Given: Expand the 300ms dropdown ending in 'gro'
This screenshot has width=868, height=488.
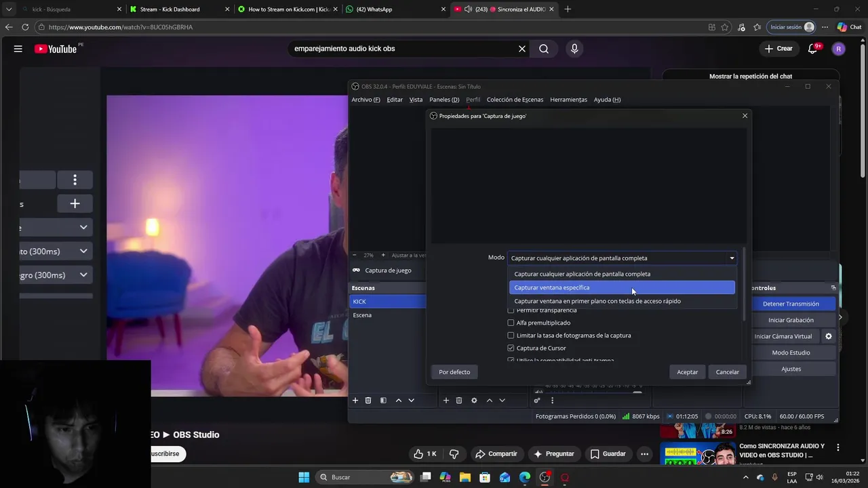Looking at the screenshot, I should [56, 275].
